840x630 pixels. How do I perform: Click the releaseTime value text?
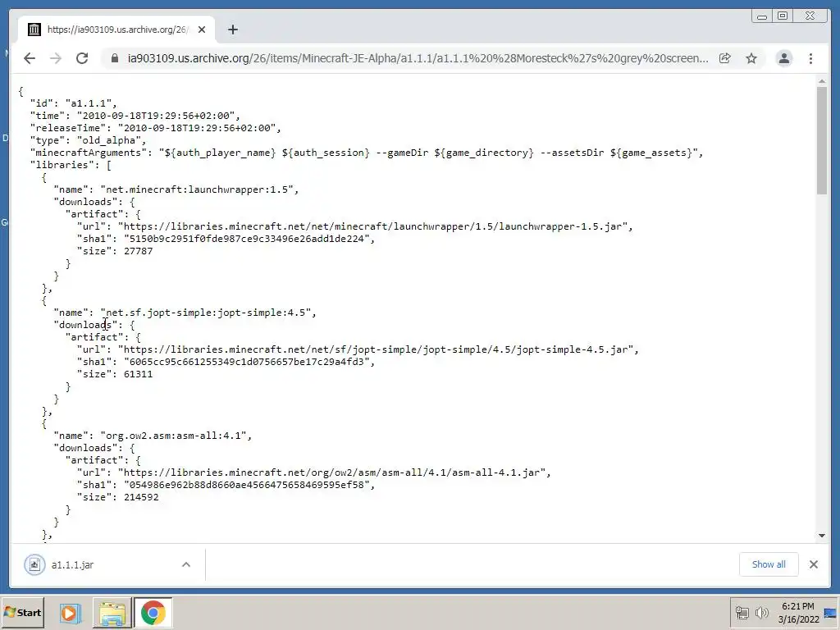(197, 128)
